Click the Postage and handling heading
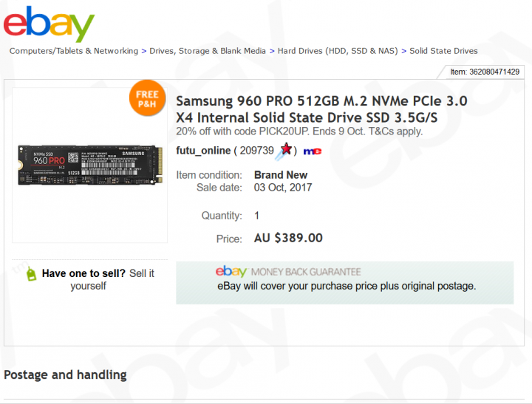 click(x=65, y=374)
